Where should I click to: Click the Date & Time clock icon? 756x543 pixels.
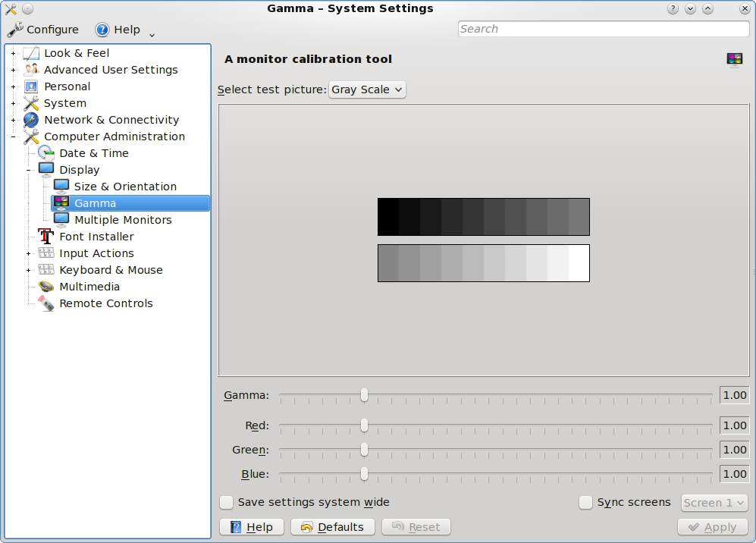46,153
